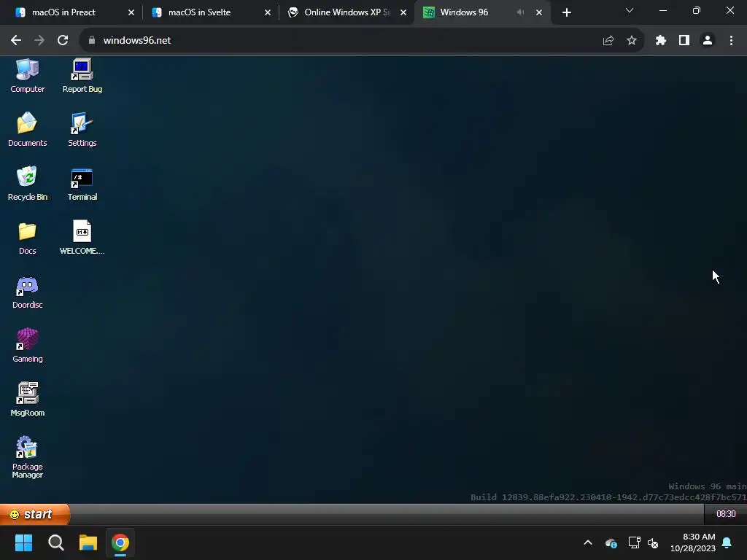
Task: Open the Settings desktop shortcut
Action: 82,129
